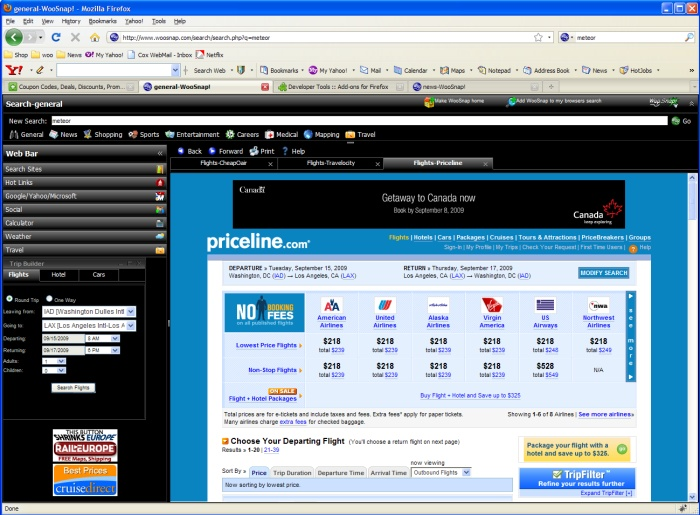Viewport: 700px width, 515px height.
Task: Switch to Flights-Travelocity tab
Action: coord(331,163)
